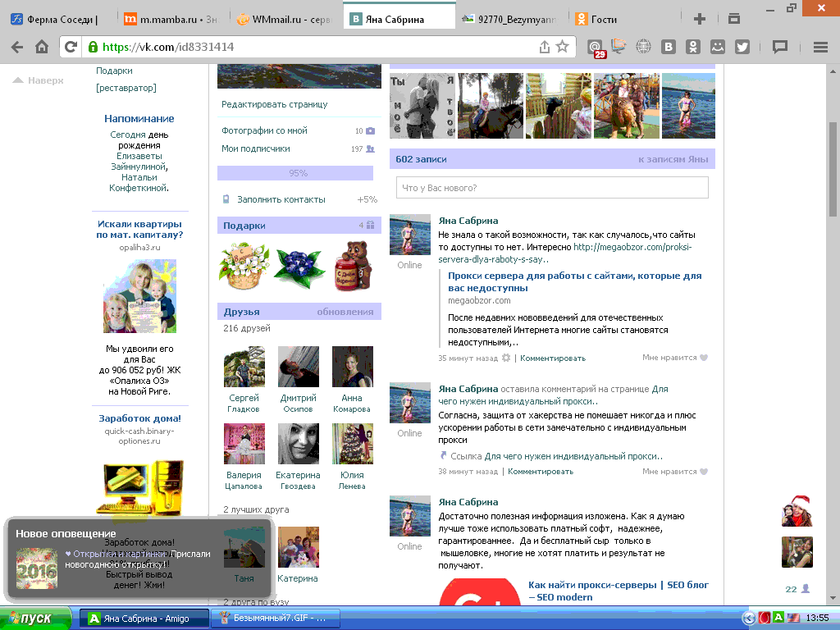
Task: Open the blue flowers gift image
Action: [x=299, y=267]
